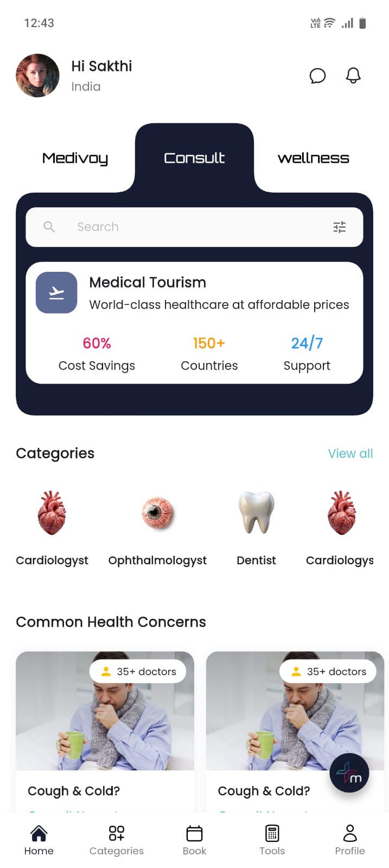Viewport: 389px width, 868px height.
Task: Choose the first Cardiologyst heart icon
Action: pos(52,513)
